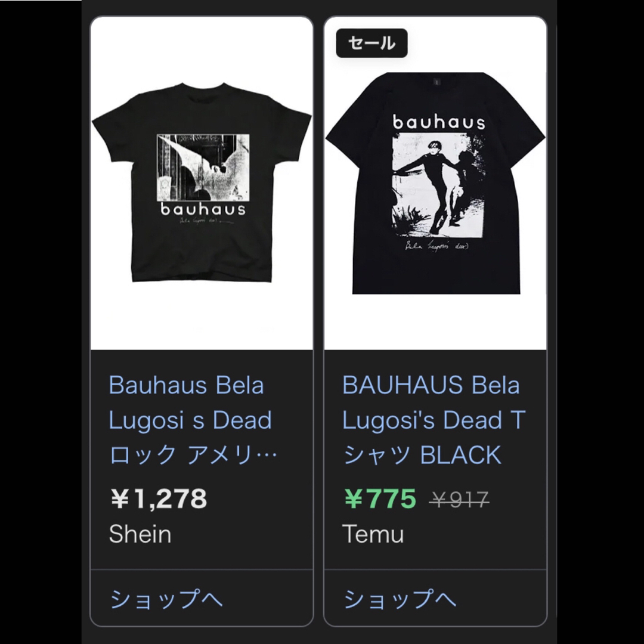Viewport: 644px width, 644px height.
Task: Click the 'bauhaus' logo text on Temu shirt
Action: (x=439, y=122)
